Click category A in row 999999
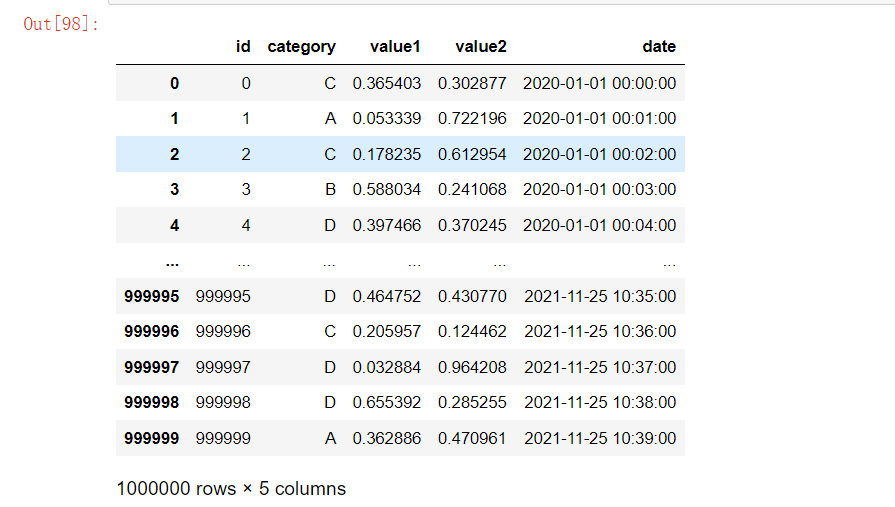Screen dimensions: 895x507 point(330,438)
